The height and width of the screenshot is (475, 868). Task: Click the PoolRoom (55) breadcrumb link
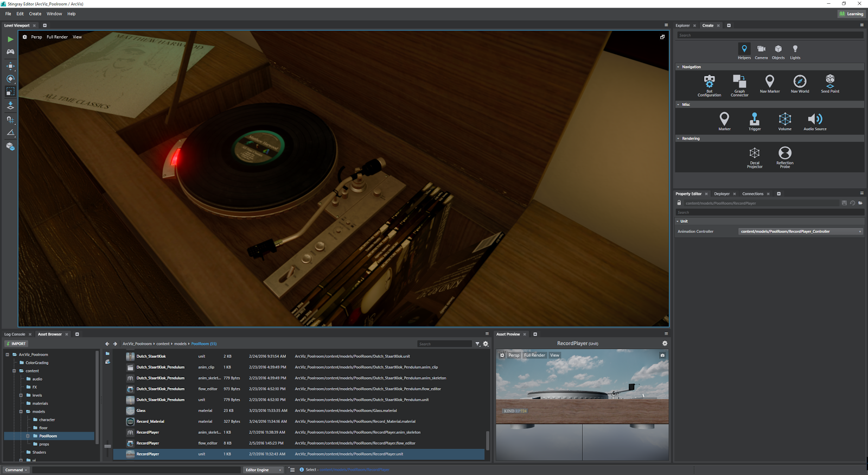click(x=204, y=344)
